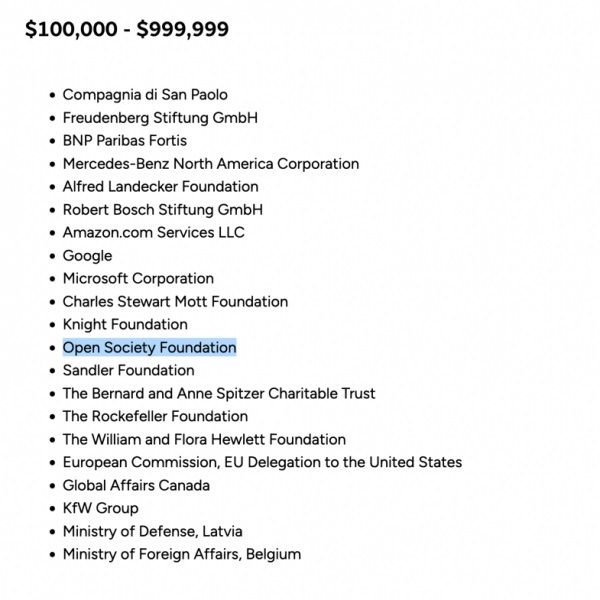
Task: Select Freudenberg Stiftung GmbH list item
Action: point(160,118)
